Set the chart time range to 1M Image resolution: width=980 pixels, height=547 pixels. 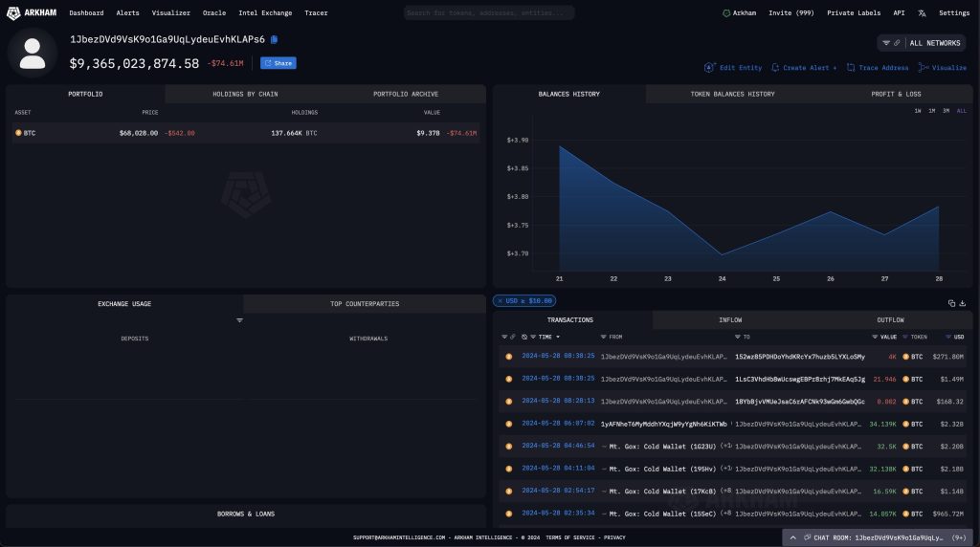pyautogui.click(x=932, y=111)
